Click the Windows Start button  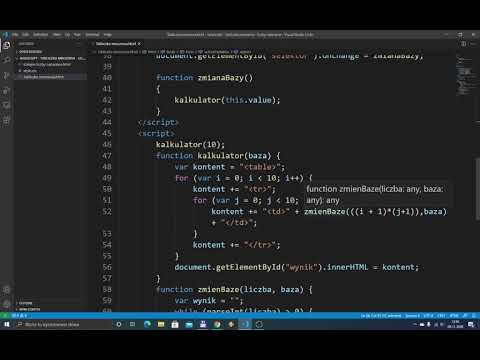tap(6, 324)
